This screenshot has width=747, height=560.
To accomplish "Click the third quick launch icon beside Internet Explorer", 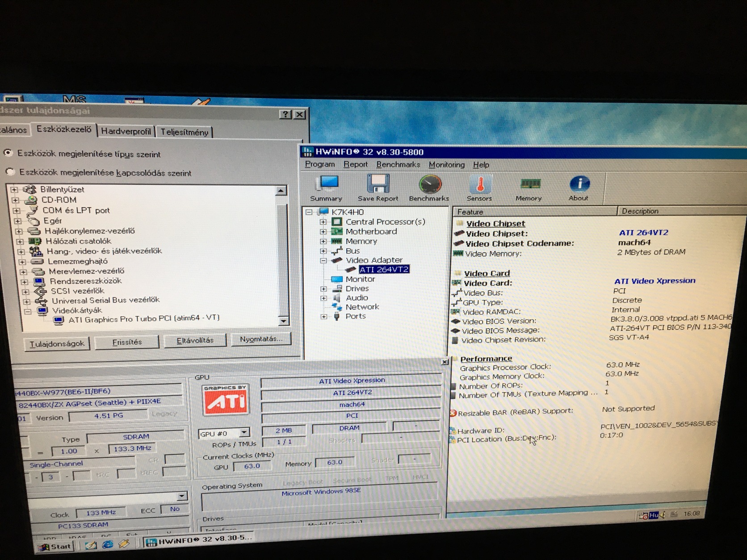I will (x=124, y=543).
